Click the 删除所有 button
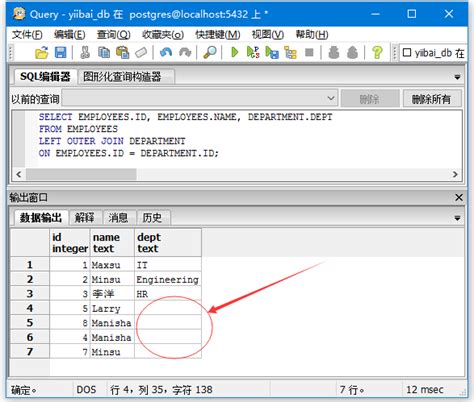Screen dimensions: 474x402 (x=432, y=99)
